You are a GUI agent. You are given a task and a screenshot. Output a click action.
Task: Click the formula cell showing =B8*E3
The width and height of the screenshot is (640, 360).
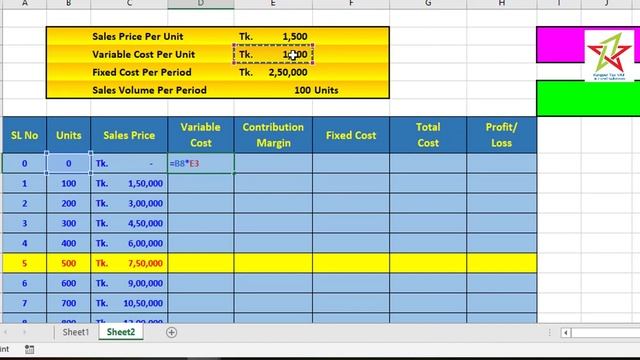coord(201,163)
